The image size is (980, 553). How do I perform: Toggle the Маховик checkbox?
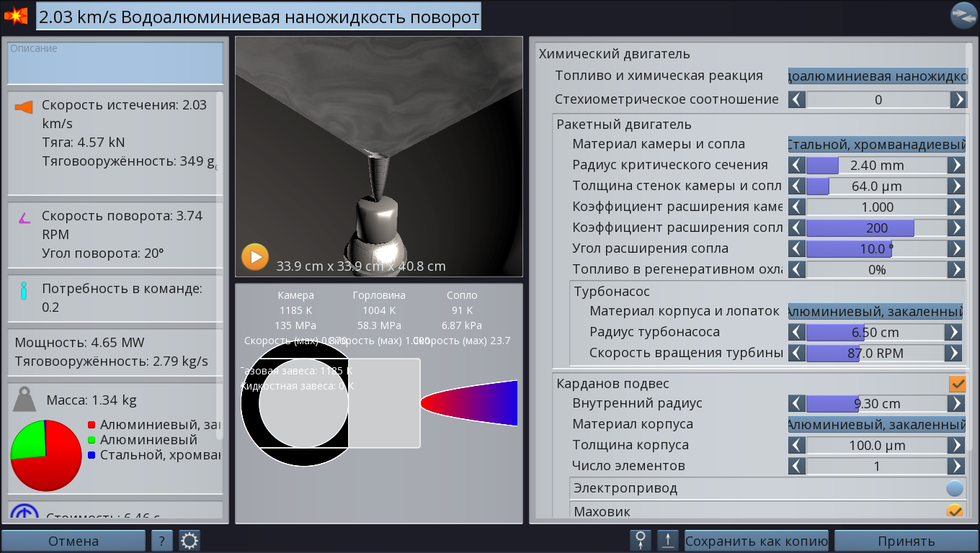[x=955, y=511]
